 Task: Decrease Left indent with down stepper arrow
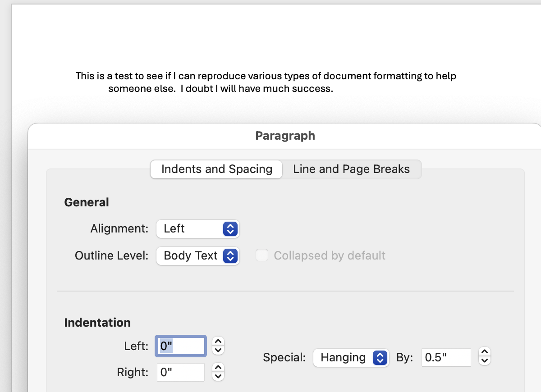(x=218, y=351)
